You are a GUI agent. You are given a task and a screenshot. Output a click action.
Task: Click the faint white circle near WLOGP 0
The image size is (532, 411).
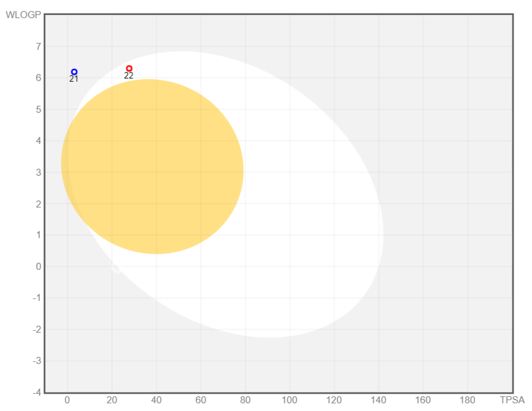pyautogui.click(x=116, y=268)
